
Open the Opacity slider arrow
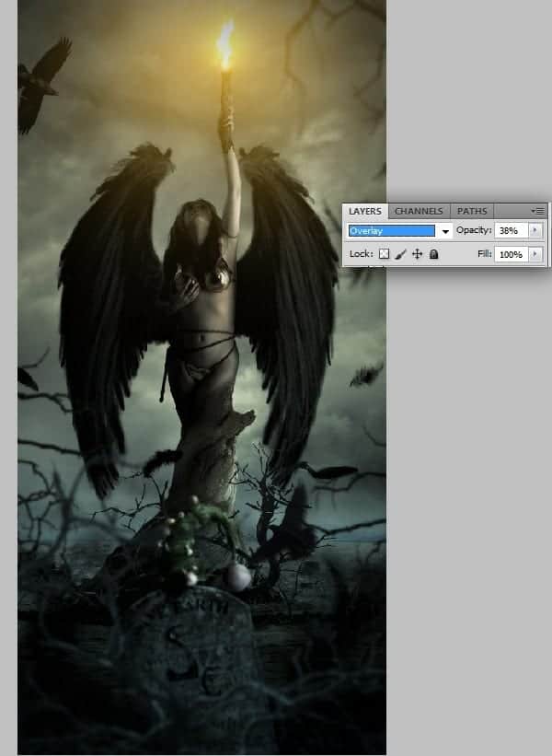coord(535,230)
